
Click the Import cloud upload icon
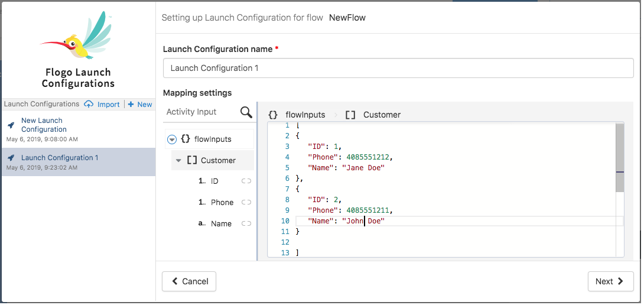click(89, 105)
